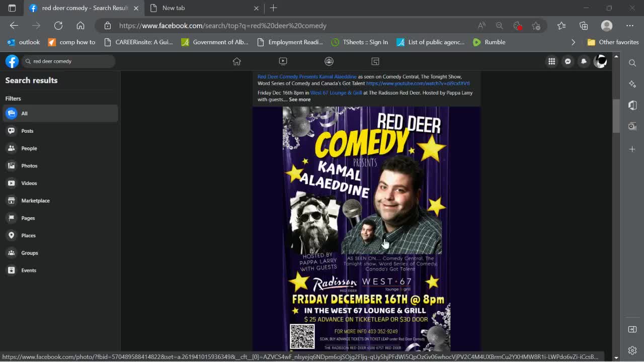
Task: Click scrollbar down arrow
Action: click(616, 358)
